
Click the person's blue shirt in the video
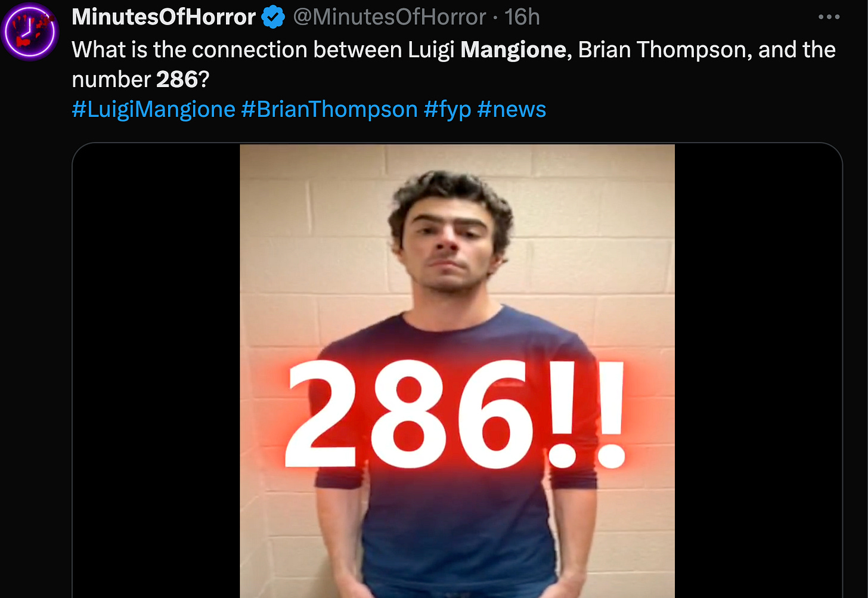[x=453, y=525]
